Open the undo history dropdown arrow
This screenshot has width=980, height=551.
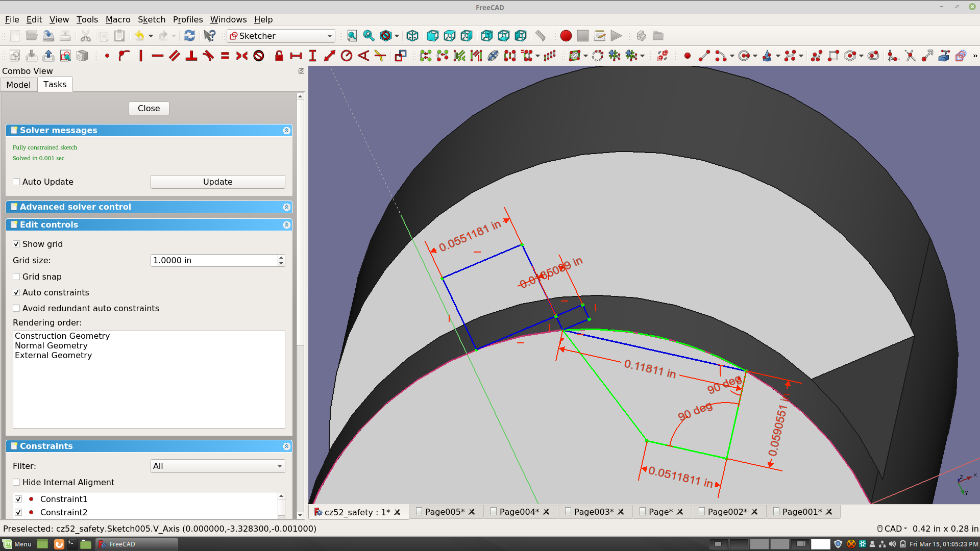(151, 36)
